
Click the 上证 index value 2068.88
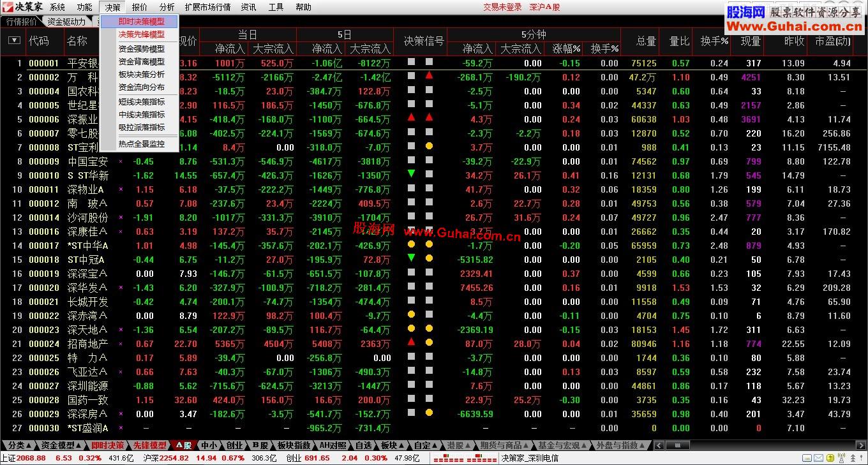pos(31,458)
